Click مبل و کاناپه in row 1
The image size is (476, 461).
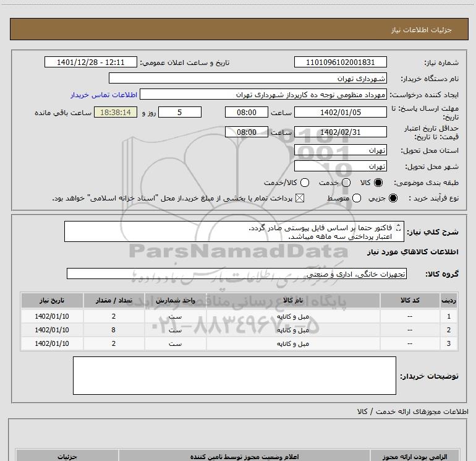click(293, 317)
